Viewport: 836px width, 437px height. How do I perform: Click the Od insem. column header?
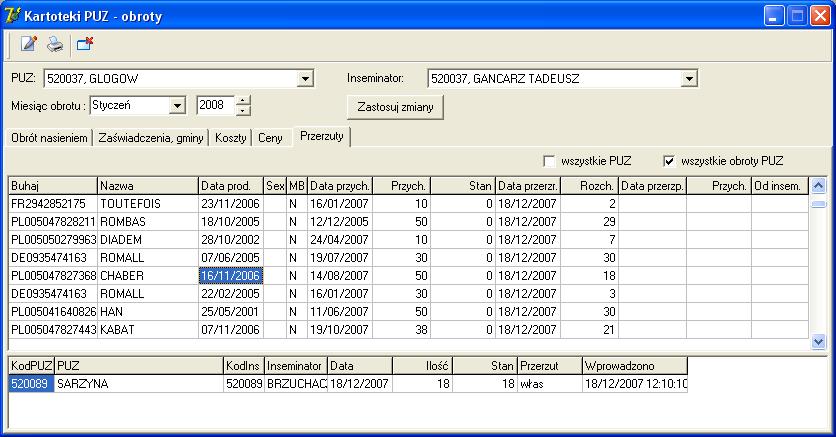[x=780, y=186]
